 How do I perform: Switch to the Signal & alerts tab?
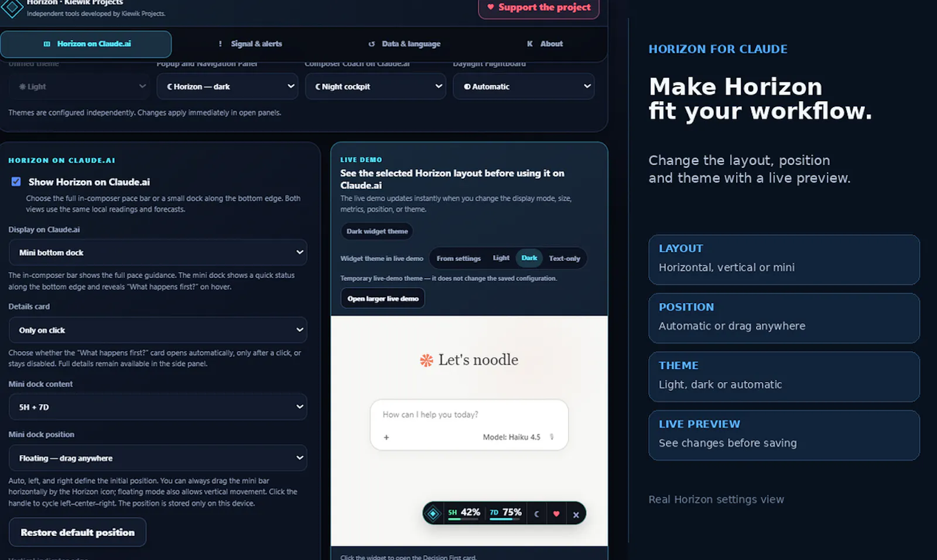[x=250, y=44]
